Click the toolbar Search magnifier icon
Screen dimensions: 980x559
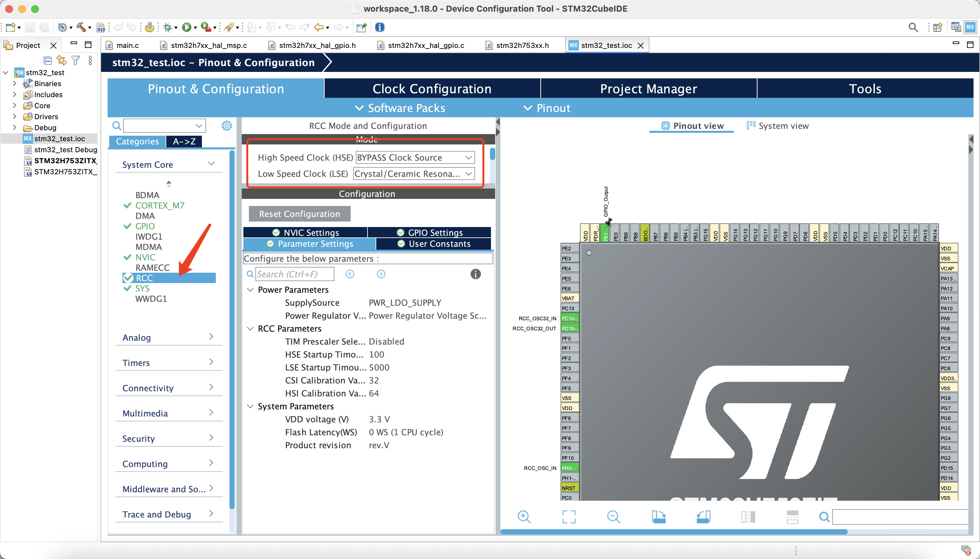[913, 27]
